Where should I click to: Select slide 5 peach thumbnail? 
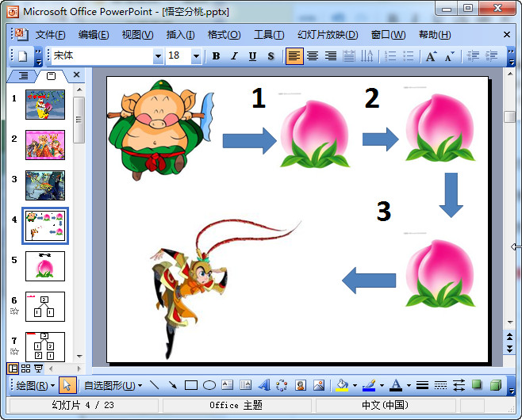[45, 266]
